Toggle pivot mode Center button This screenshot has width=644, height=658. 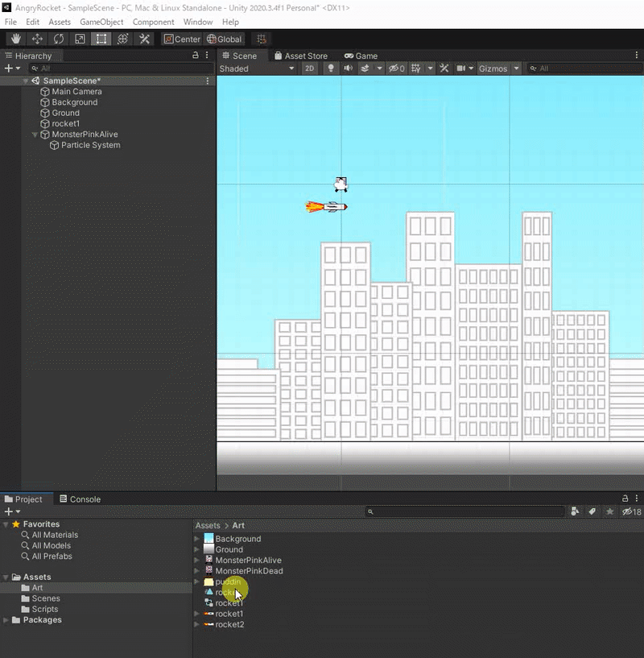point(182,39)
